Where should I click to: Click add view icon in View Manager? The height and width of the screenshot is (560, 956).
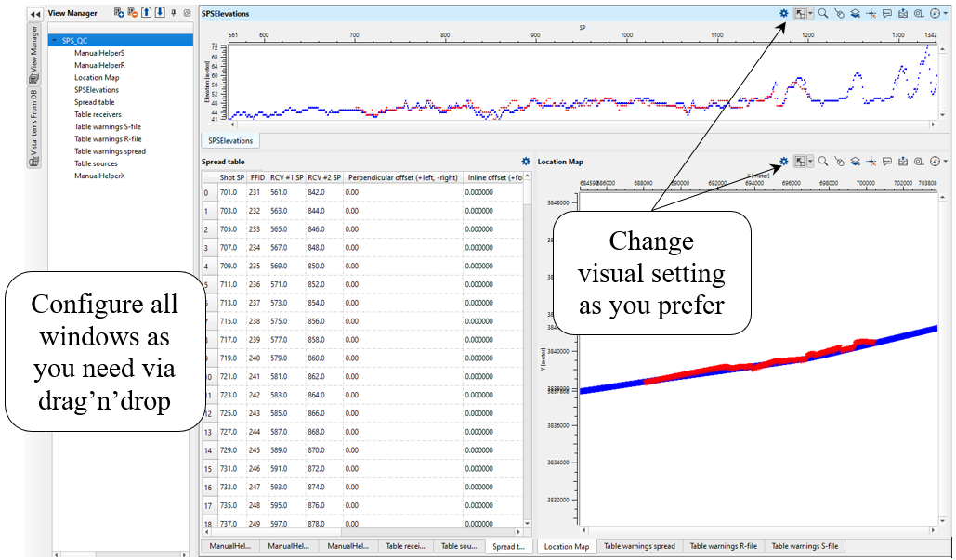pos(119,13)
